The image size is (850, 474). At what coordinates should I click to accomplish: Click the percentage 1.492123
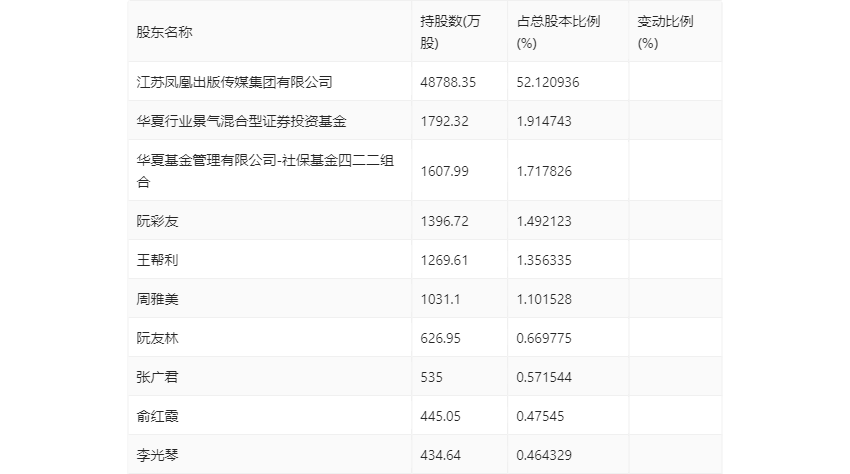[x=544, y=221]
